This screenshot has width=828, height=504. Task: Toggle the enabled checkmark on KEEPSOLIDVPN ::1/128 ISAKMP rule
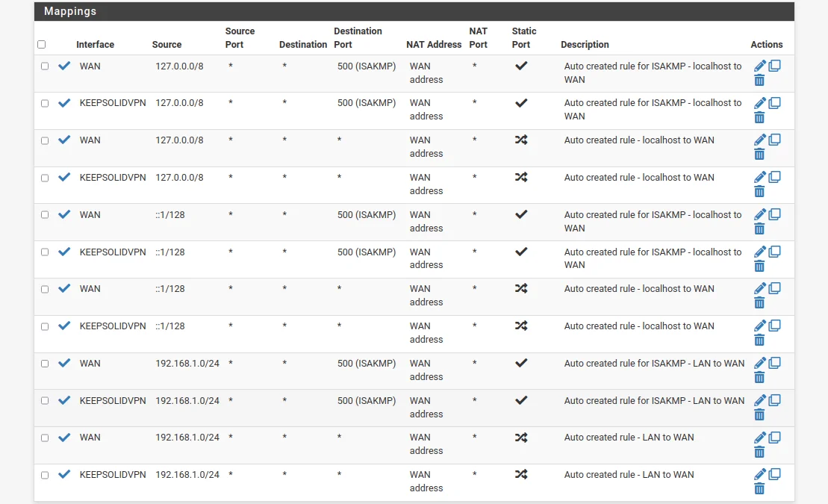(x=64, y=252)
